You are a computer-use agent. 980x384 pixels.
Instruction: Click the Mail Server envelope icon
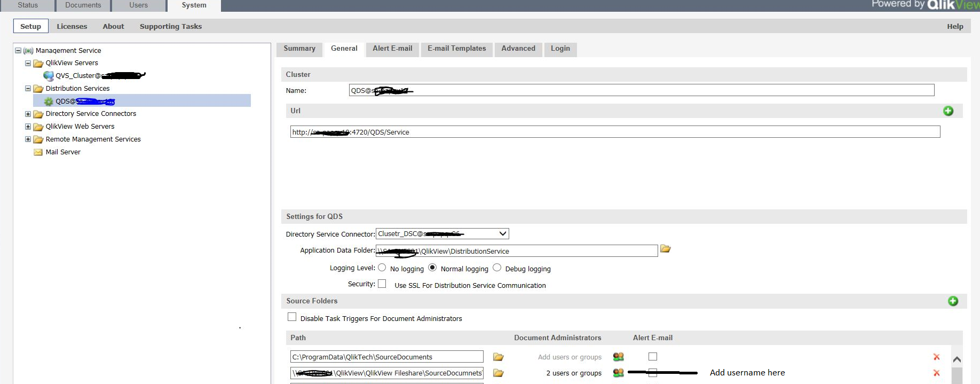coord(38,152)
